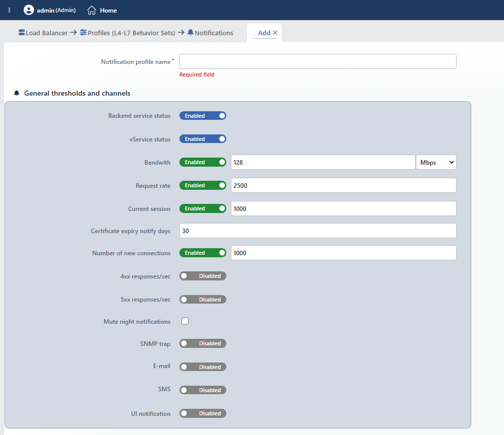
Task: Click the UI notification label
Action: click(x=151, y=413)
